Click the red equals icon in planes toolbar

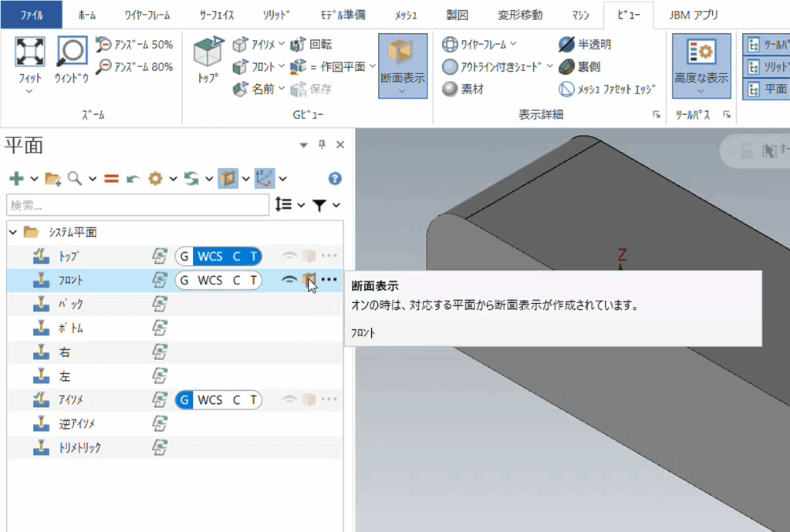pyautogui.click(x=111, y=179)
